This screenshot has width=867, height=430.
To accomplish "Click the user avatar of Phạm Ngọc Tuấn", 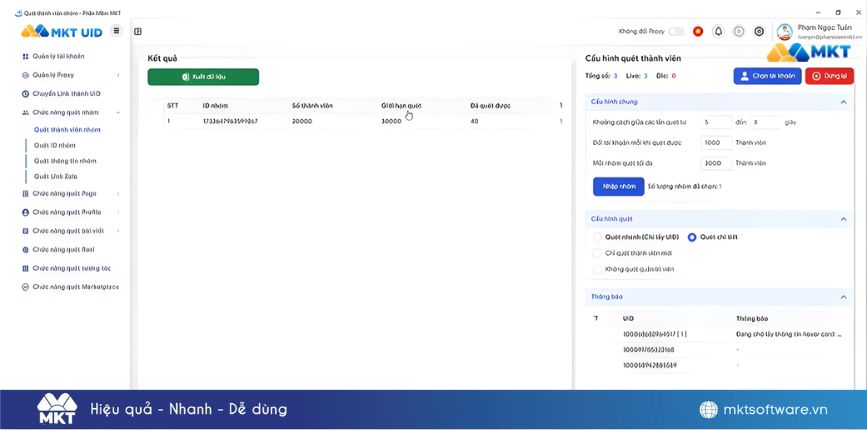I will (x=784, y=32).
